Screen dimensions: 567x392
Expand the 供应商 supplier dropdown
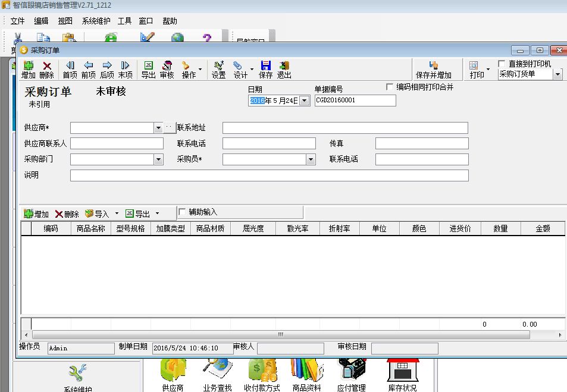[158, 128]
